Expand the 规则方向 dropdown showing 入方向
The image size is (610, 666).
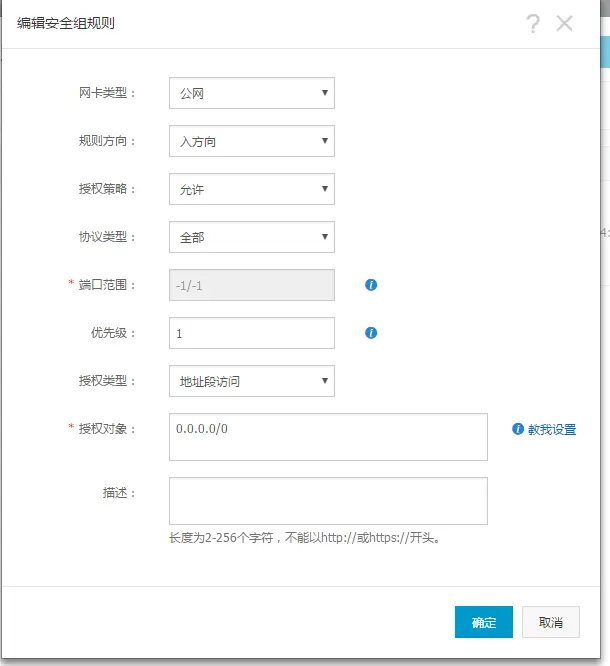click(x=252, y=141)
